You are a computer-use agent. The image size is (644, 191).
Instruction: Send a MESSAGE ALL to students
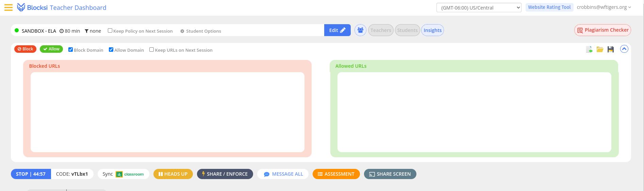click(283, 174)
